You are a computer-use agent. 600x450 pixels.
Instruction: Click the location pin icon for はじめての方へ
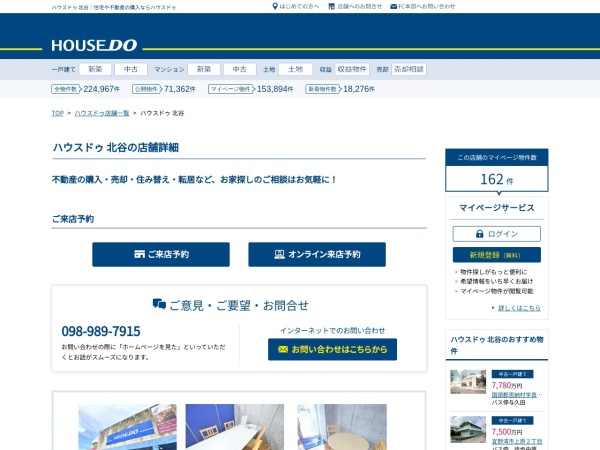pos(275,6)
